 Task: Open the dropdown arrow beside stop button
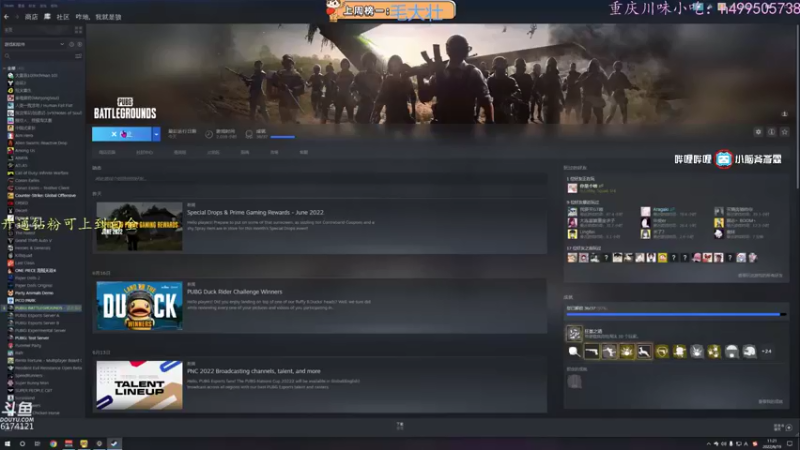click(x=157, y=134)
